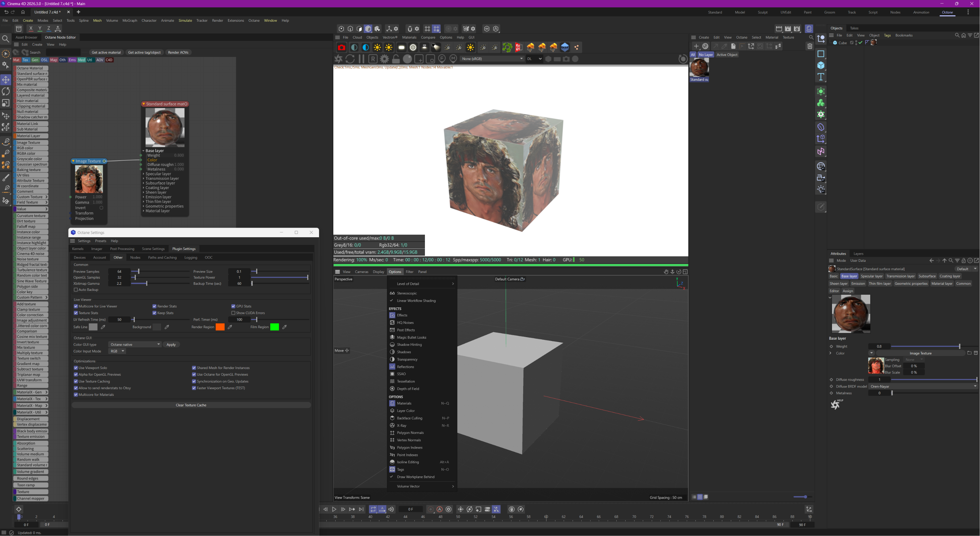Toggle Use Viewport Solo checkbox
The height and width of the screenshot is (536, 980).
point(76,368)
